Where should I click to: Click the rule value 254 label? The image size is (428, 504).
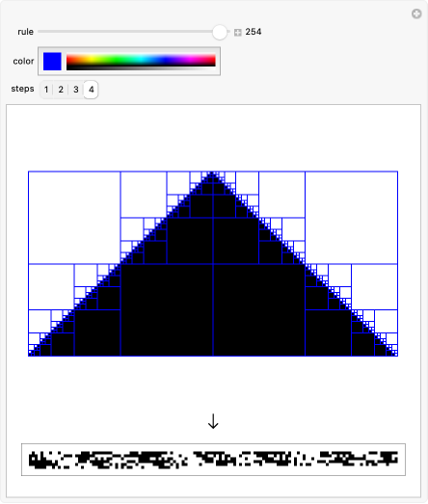tap(254, 32)
